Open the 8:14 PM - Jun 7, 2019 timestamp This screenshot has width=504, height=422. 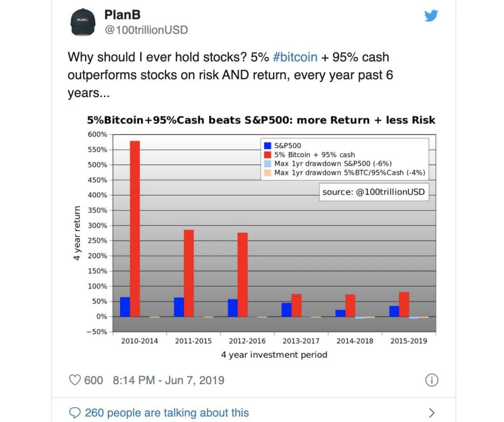[168, 380]
